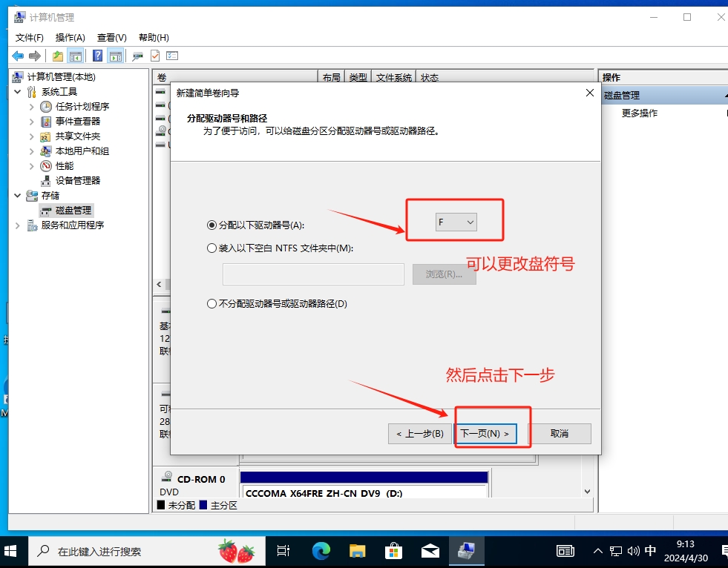Select 分配以下驱动器号 radio button
The height and width of the screenshot is (568, 728).
pos(211,225)
